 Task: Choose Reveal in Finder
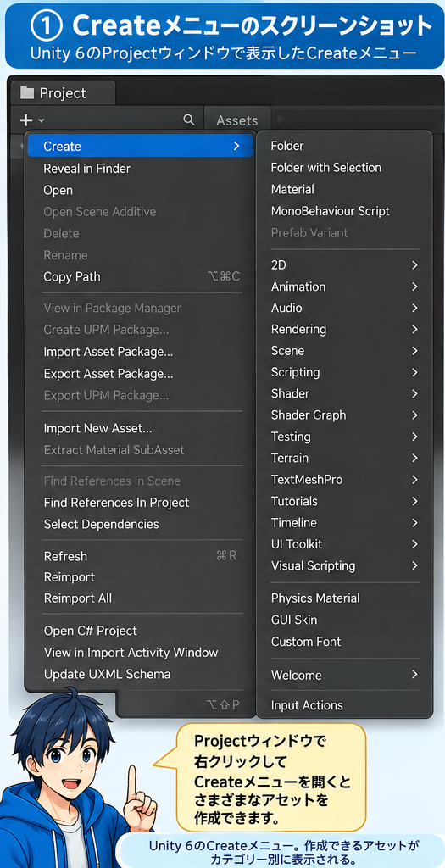[x=142, y=169]
